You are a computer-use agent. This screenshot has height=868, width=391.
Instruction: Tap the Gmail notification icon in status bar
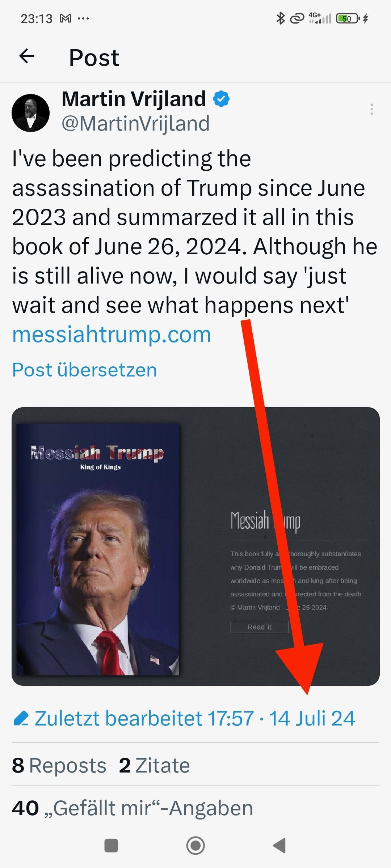(x=65, y=18)
